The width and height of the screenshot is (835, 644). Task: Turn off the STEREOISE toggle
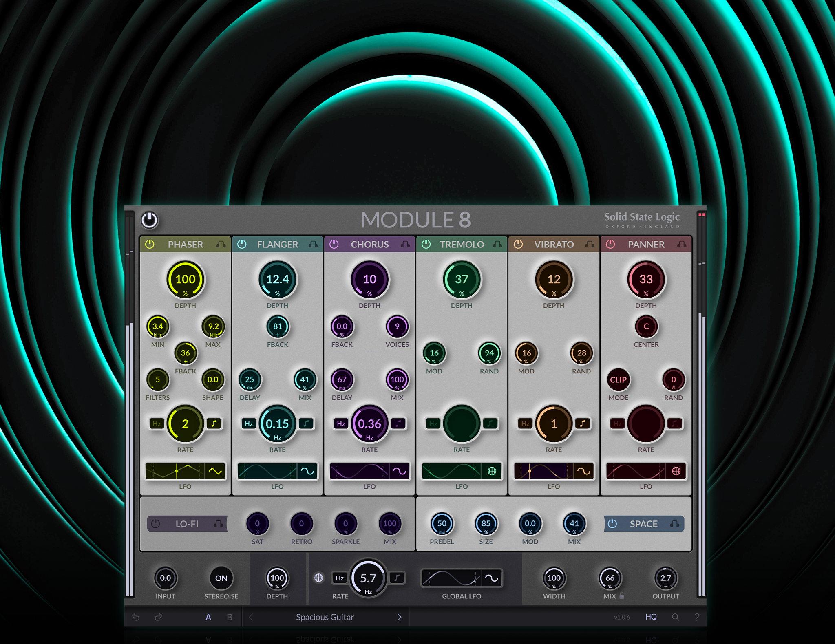tap(221, 578)
